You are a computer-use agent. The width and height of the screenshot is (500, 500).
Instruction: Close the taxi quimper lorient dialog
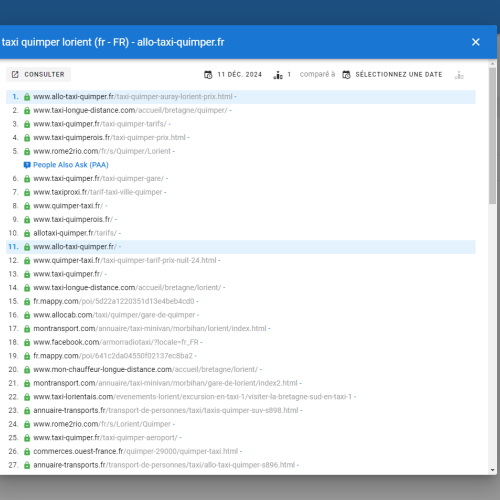(x=476, y=42)
